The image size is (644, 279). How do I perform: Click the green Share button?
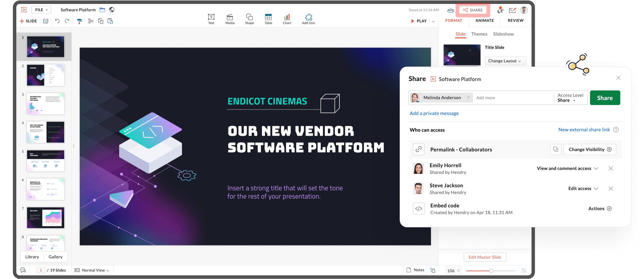[x=605, y=98]
